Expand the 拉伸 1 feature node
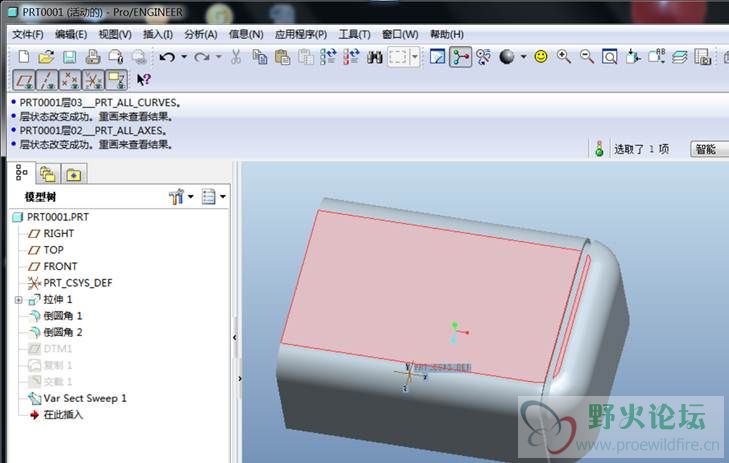The width and height of the screenshot is (729, 463). coord(19,300)
